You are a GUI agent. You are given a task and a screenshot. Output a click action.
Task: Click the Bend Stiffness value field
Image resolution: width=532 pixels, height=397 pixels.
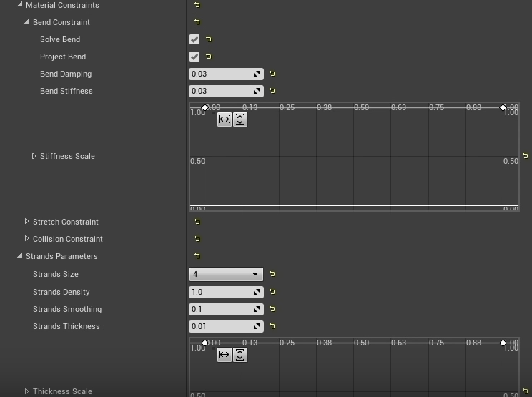pos(226,91)
